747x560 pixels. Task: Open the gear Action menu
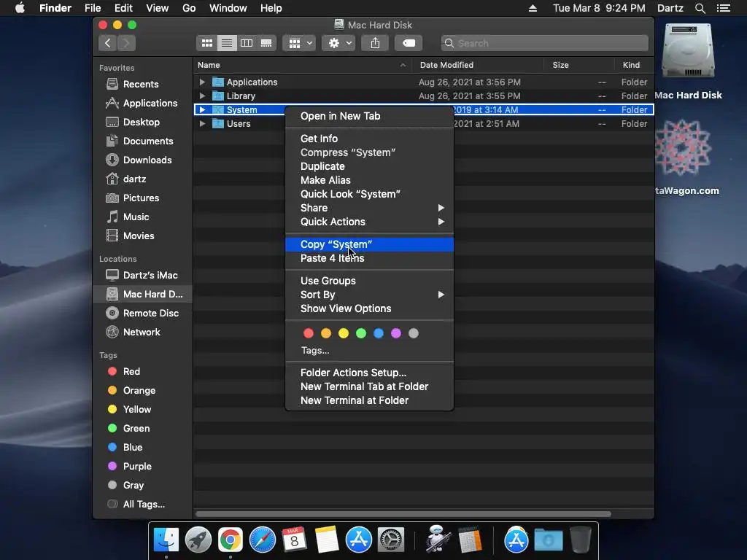click(338, 43)
